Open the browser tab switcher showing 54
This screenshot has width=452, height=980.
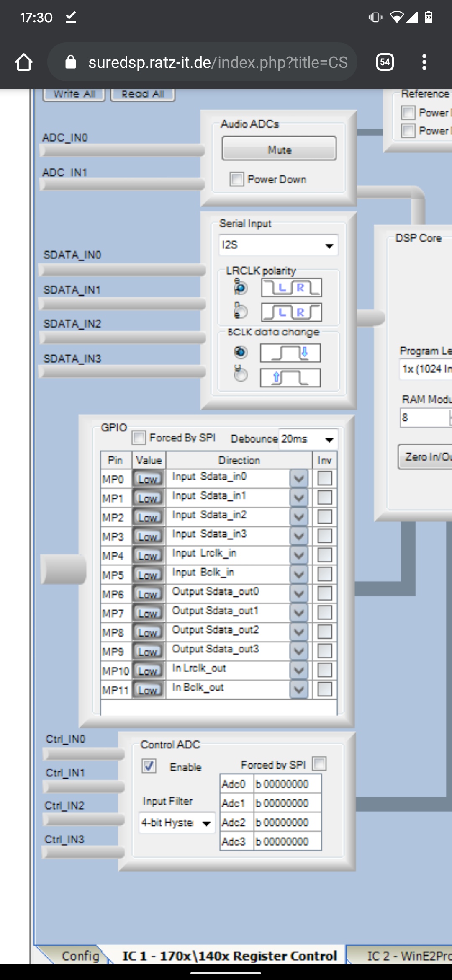click(385, 62)
